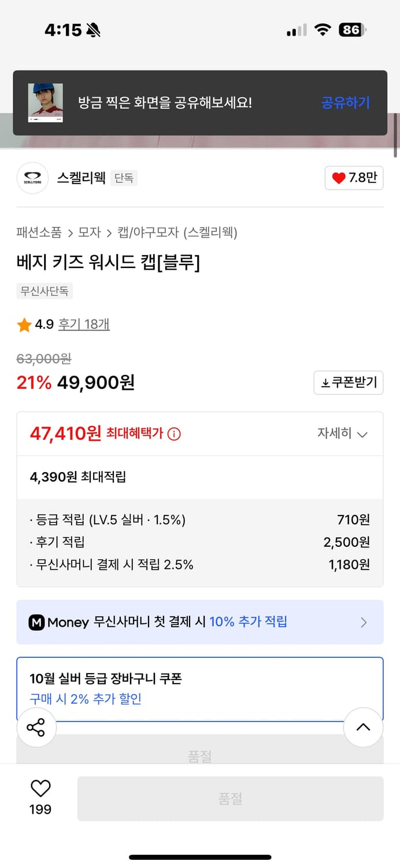Tap the orange star rating icon
Viewport: 400px width, 868px height.
[24, 325]
